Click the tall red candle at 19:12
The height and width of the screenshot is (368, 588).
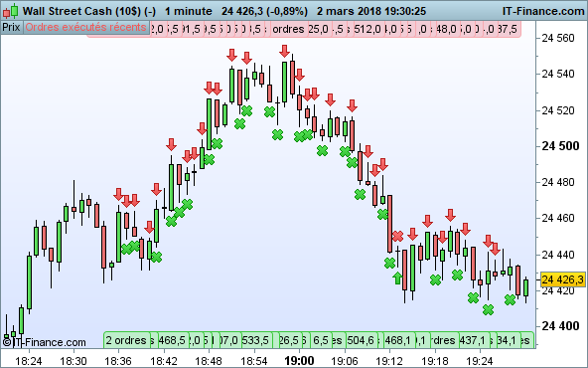click(x=389, y=224)
